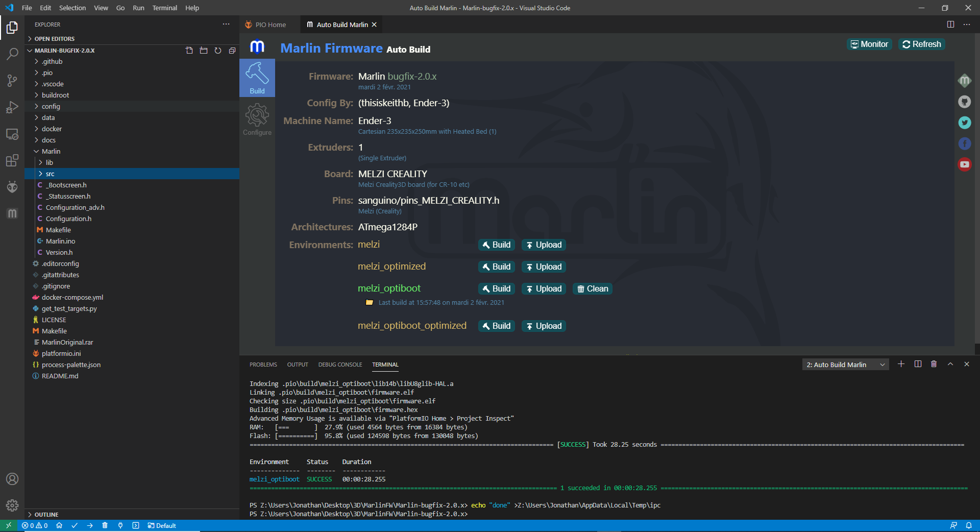
Task: Click PlatformIO Home icon in status bar
Action: (x=59, y=525)
